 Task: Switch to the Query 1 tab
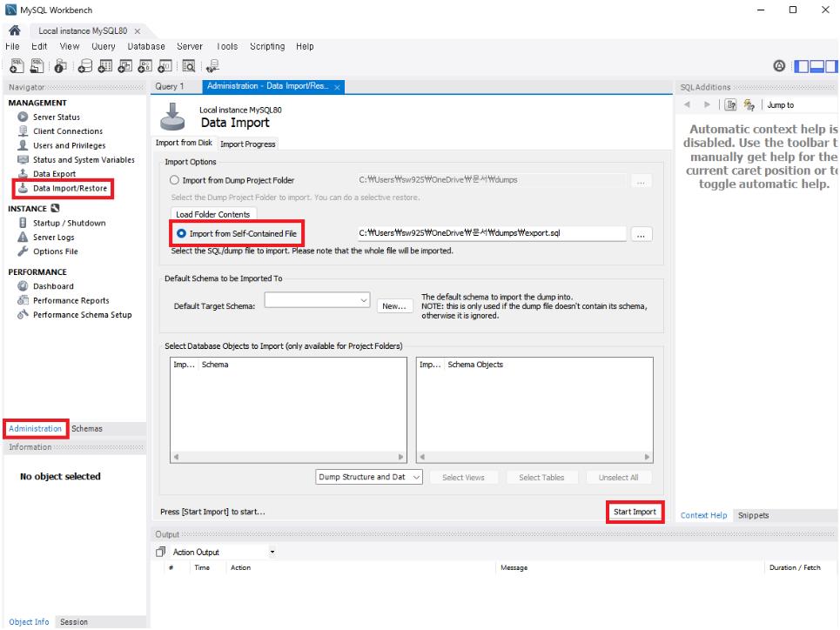click(x=170, y=86)
